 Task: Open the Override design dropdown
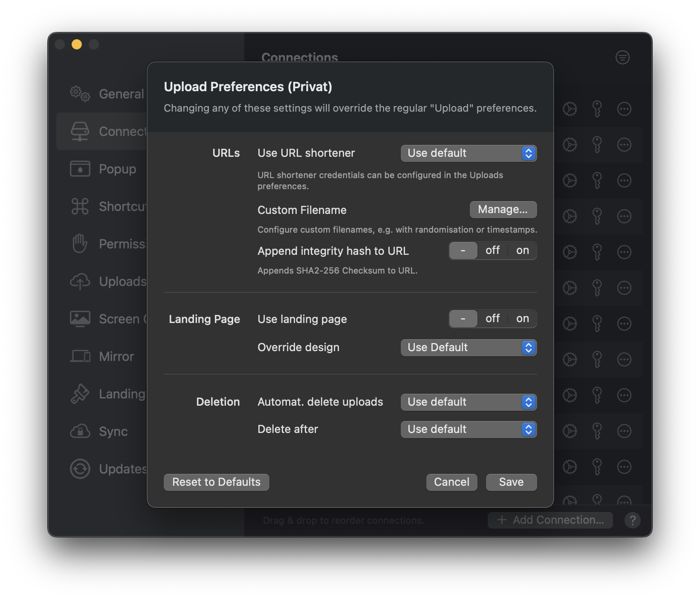pos(468,347)
